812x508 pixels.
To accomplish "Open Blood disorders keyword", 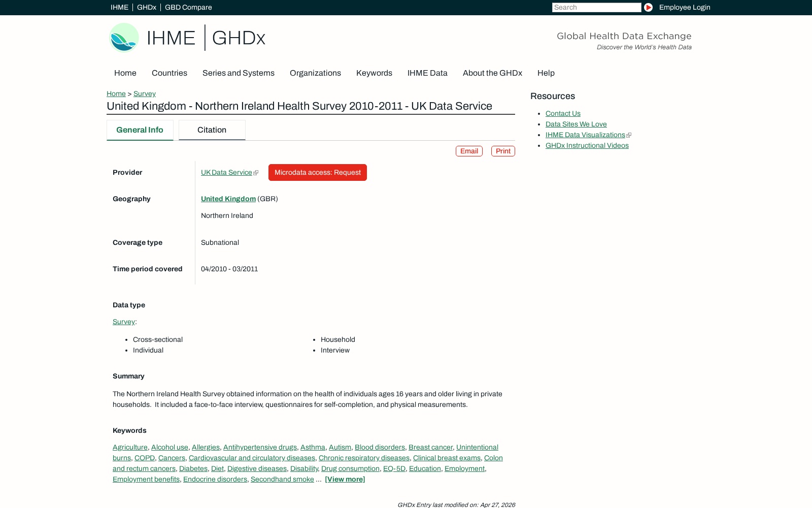I will click(x=380, y=448).
